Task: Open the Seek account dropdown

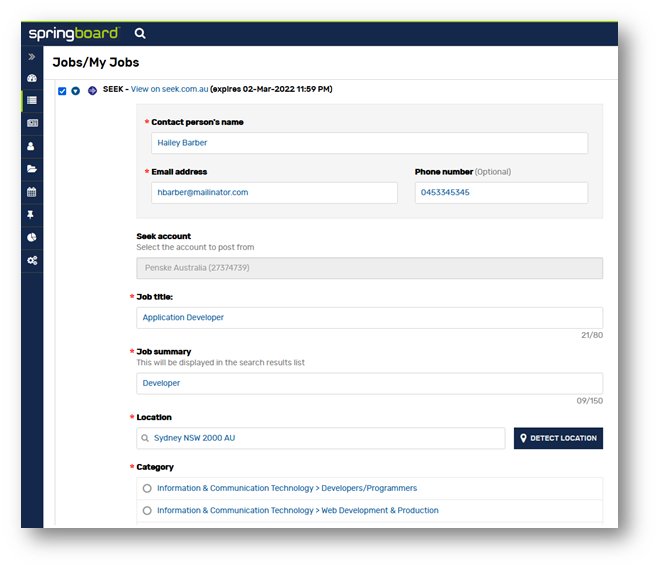Action: (369, 268)
